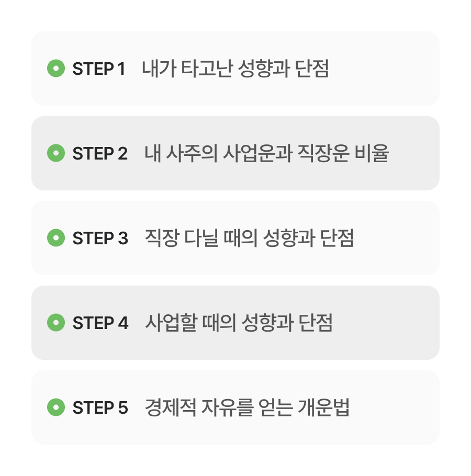Image resolution: width=471 pixels, height=476 pixels.
Task: Click the green circle icon beside STEP 5
Action: (x=56, y=407)
